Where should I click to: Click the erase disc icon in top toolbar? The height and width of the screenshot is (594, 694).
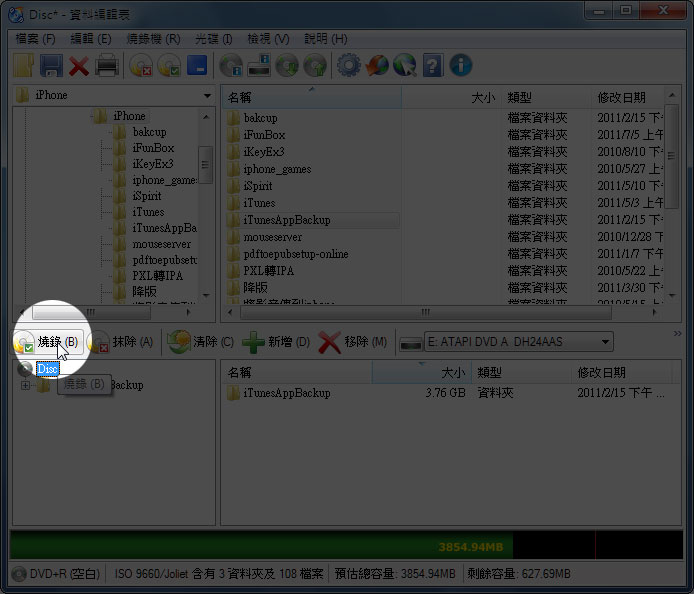[141, 66]
